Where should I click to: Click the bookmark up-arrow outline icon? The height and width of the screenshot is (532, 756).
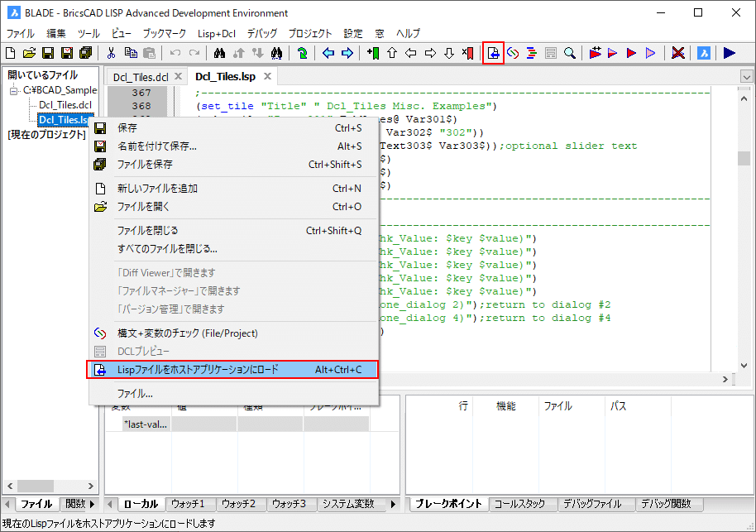[x=392, y=53]
